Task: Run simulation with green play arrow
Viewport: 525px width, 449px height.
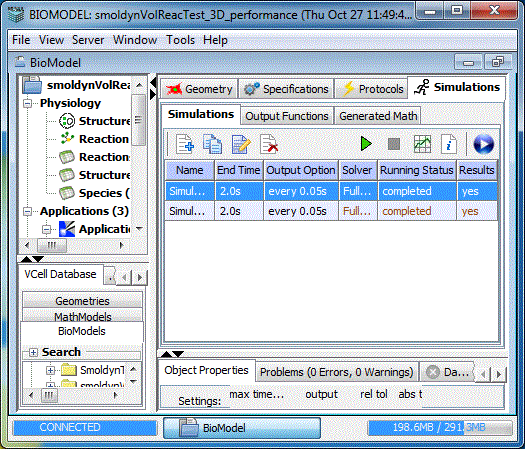Action: coord(366,144)
